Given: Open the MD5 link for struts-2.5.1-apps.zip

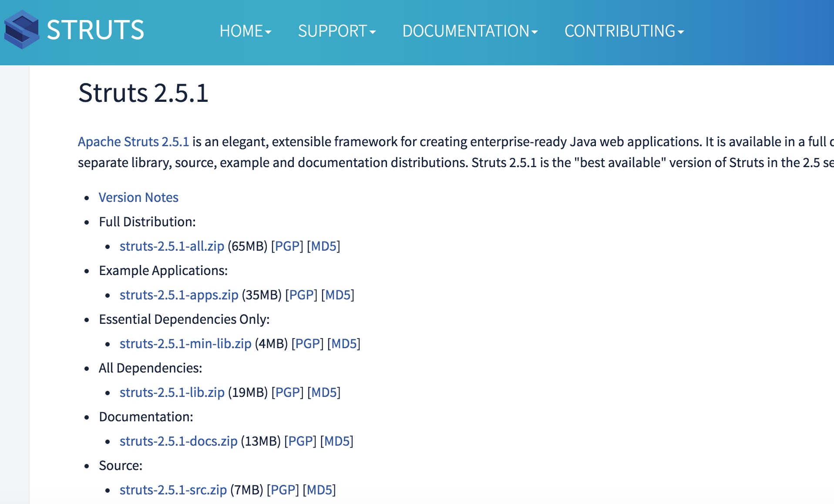Looking at the screenshot, I should point(338,295).
